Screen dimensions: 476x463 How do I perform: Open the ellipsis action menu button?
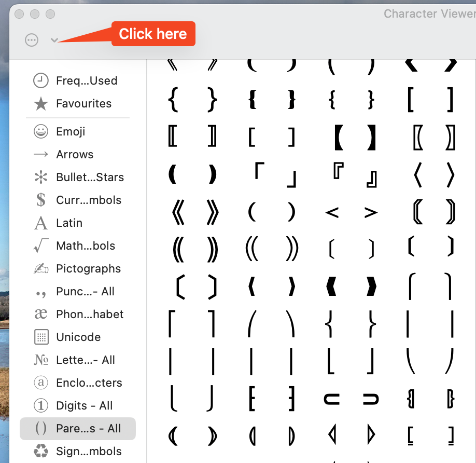tap(32, 40)
